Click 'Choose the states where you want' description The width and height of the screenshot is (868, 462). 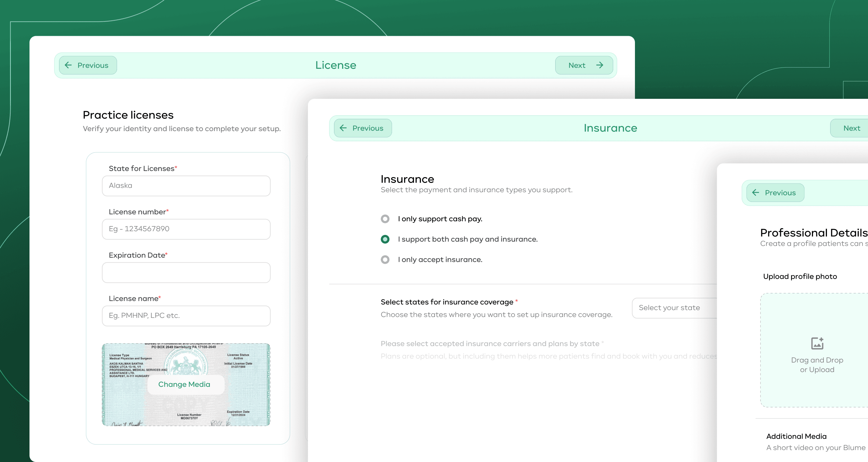click(496, 315)
